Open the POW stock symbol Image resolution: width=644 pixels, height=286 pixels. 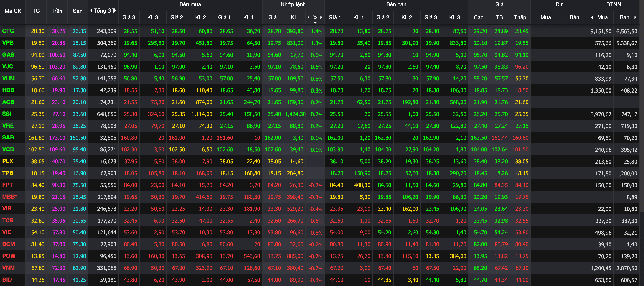[9, 256]
